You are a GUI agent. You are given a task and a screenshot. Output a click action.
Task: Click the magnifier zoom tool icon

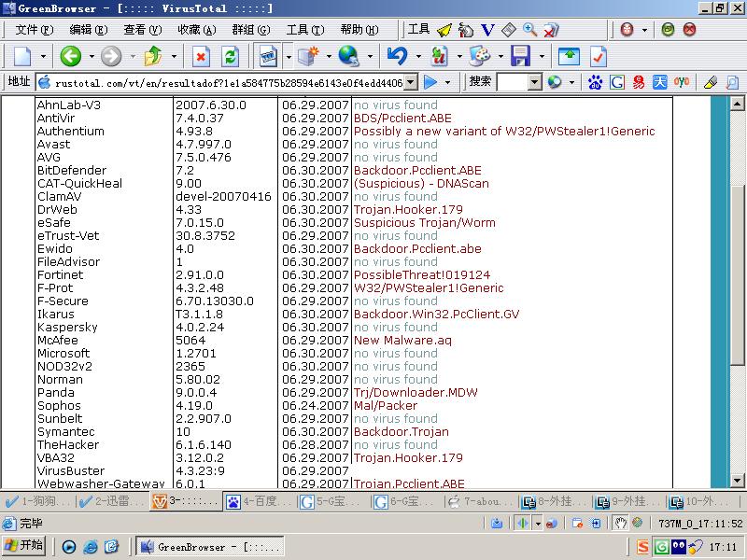tap(529, 30)
